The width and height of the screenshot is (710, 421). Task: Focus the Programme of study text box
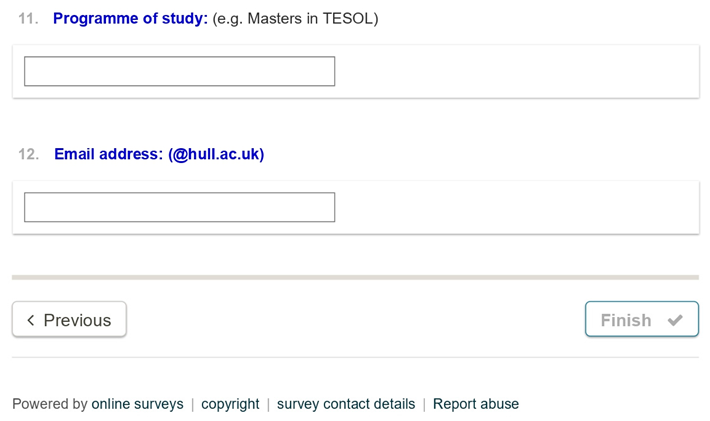point(179,71)
